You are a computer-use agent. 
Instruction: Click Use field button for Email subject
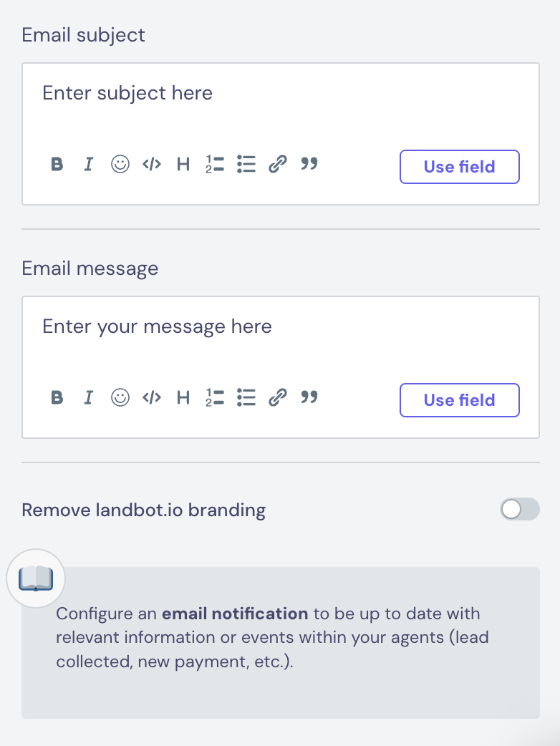coord(459,167)
